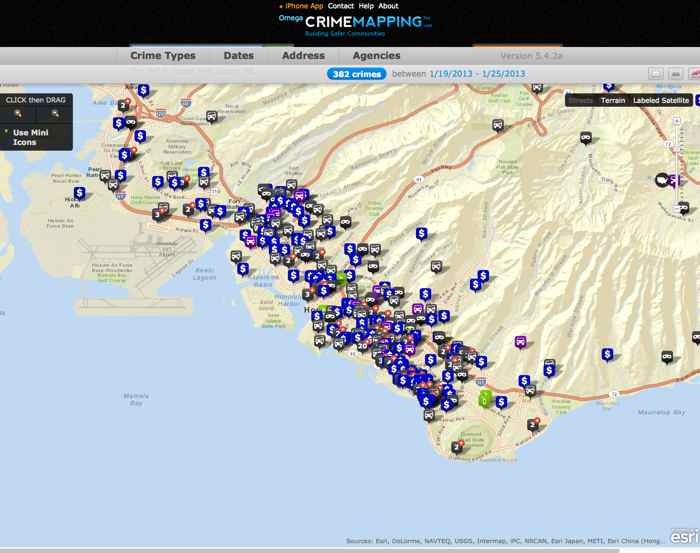Viewport: 700px width, 553px height.
Task: Click the 1/19/2013 - 1/25/2013 date range
Action: (x=477, y=74)
